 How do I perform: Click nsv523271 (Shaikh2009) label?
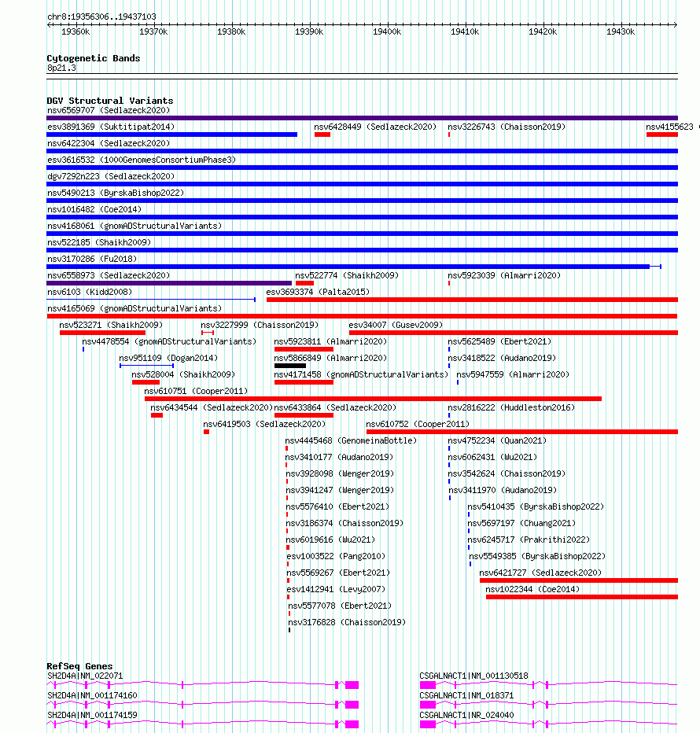(111, 325)
